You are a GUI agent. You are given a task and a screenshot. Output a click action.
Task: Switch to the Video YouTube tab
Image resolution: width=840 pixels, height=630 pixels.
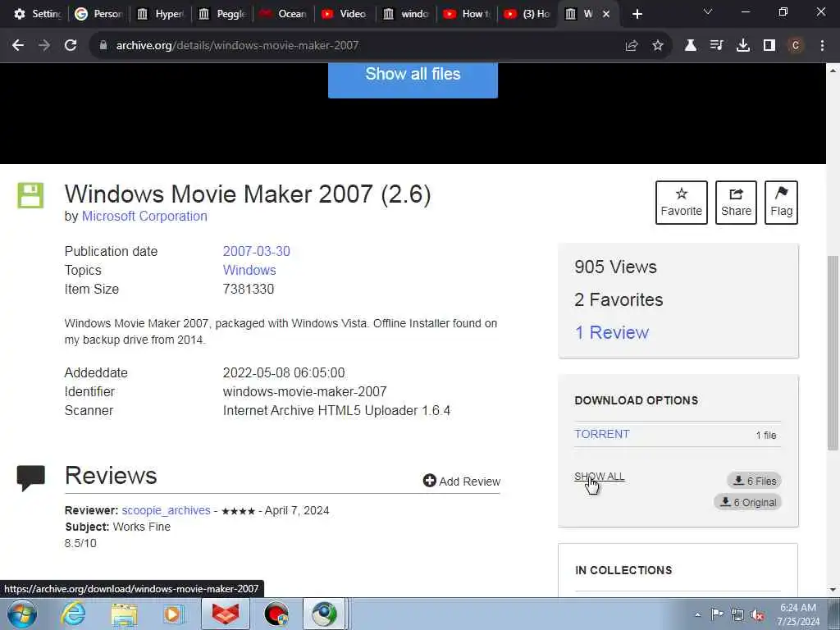pos(345,14)
